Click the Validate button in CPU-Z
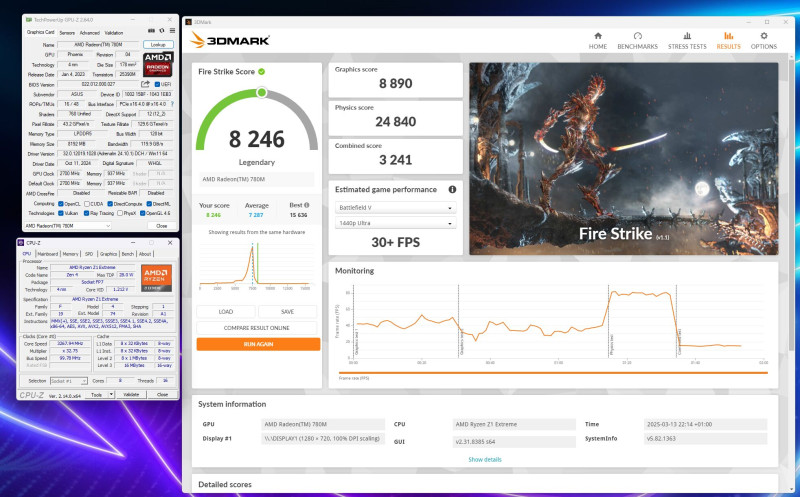 tap(131, 394)
